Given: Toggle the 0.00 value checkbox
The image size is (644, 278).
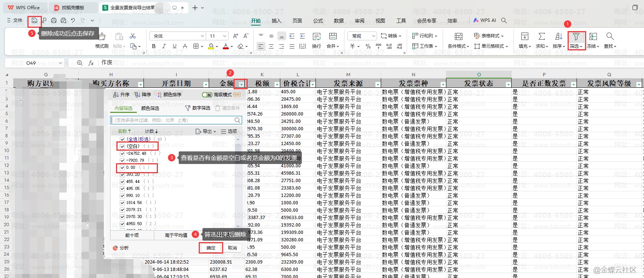Looking at the screenshot, I should tap(122, 167).
